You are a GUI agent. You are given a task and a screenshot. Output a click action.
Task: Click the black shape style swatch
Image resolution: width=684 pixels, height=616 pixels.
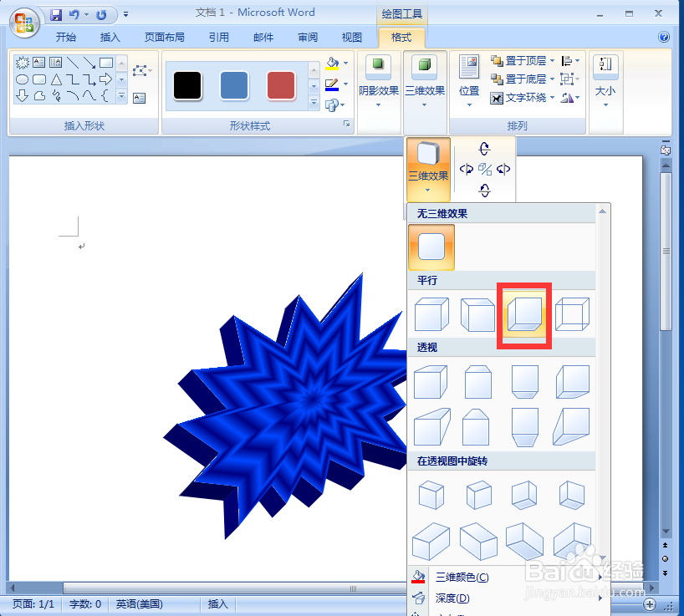point(187,85)
